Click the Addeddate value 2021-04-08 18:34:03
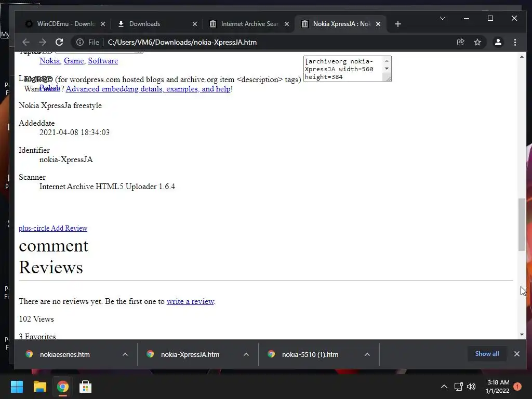The height and width of the screenshot is (399, 532). tap(74, 132)
